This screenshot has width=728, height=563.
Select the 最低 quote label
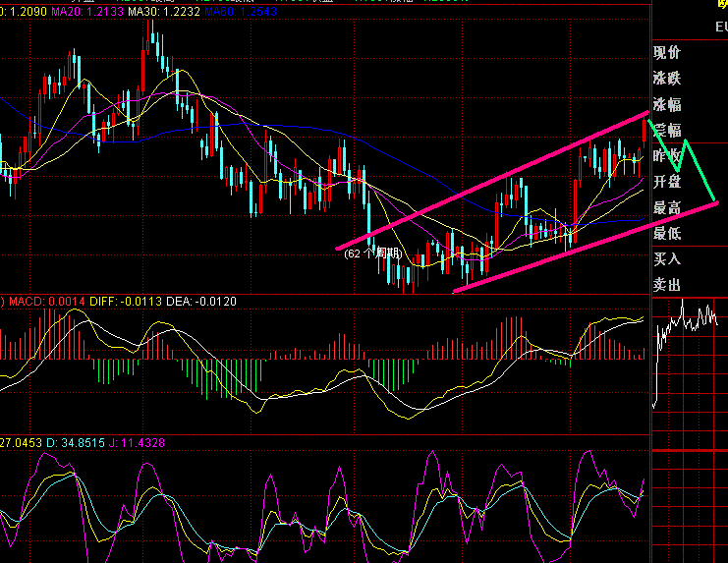[x=667, y=233]
